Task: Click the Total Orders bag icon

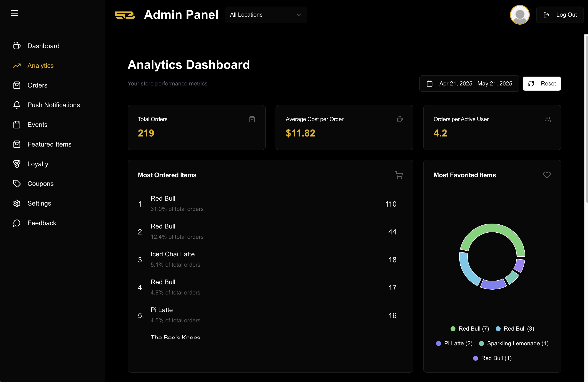Action: point(252,119)
